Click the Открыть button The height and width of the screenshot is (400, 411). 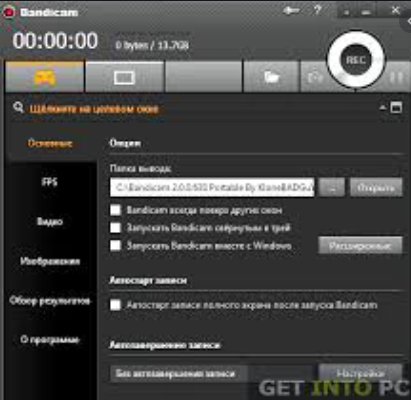[376, 188]
